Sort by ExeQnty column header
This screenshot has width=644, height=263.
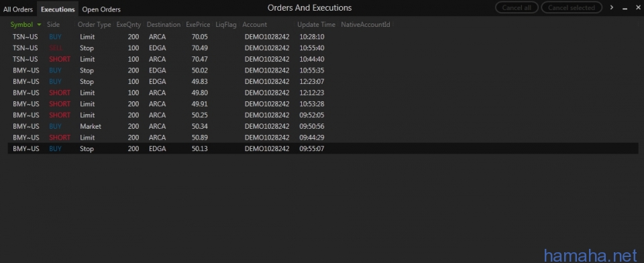129,25
